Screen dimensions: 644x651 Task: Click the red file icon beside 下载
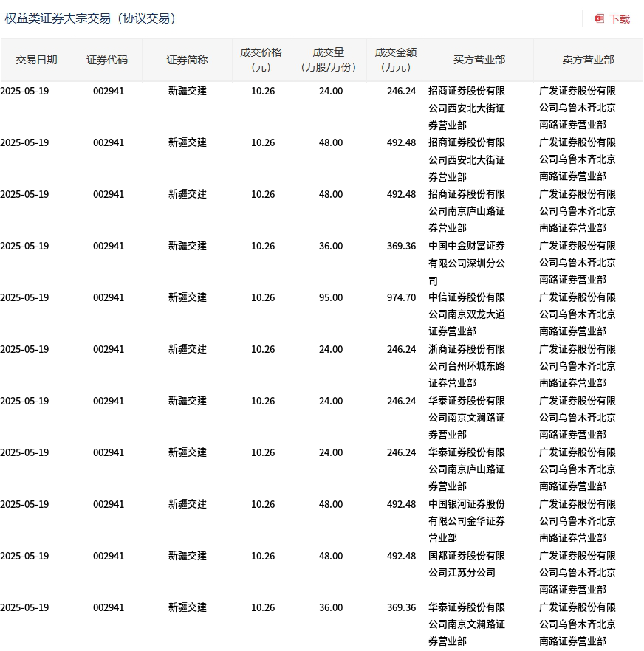[599, 18]
